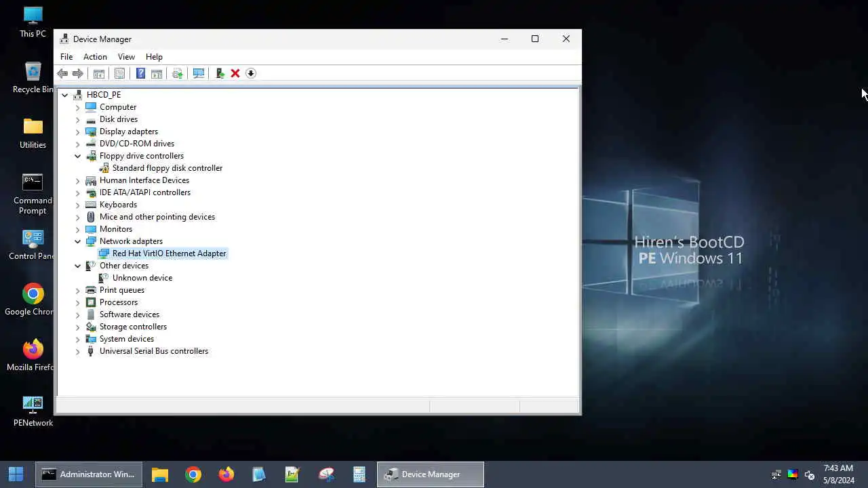868x488 pixels.
Task: Open the Action menu
Action: 95,57
